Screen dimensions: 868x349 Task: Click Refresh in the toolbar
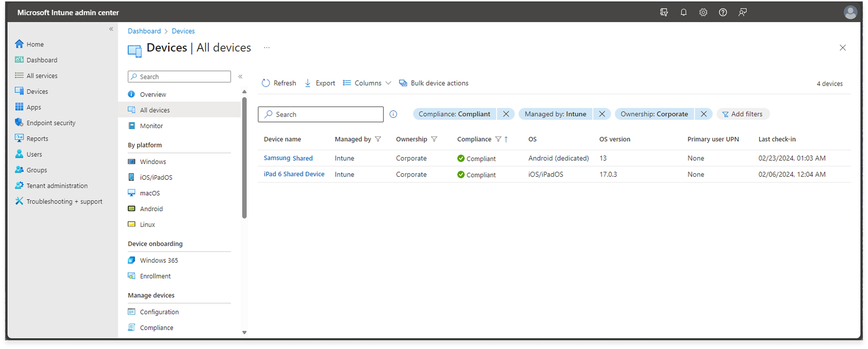279,83
